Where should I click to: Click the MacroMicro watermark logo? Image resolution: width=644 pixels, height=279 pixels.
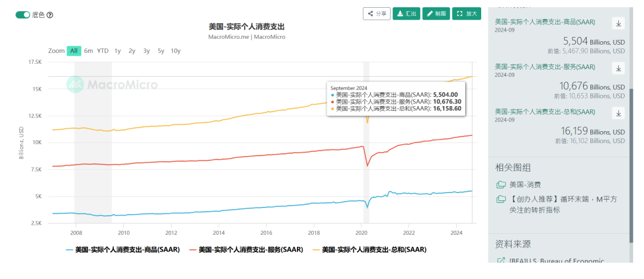[76, 85]
